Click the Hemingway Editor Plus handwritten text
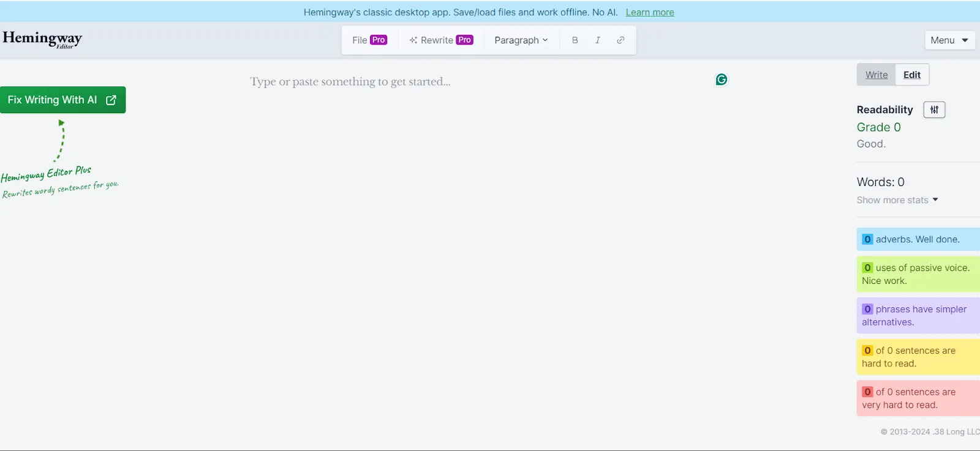 [x=47, y=174]
